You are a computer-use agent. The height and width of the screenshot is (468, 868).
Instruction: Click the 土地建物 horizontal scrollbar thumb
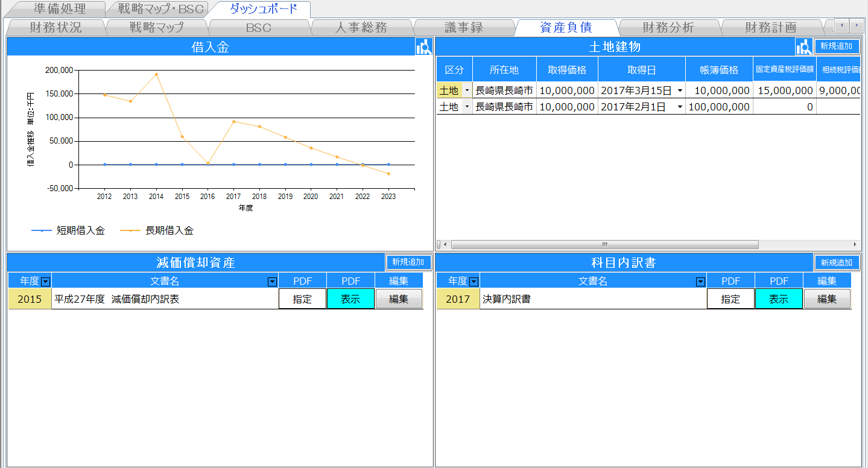[x=604, y=245]
